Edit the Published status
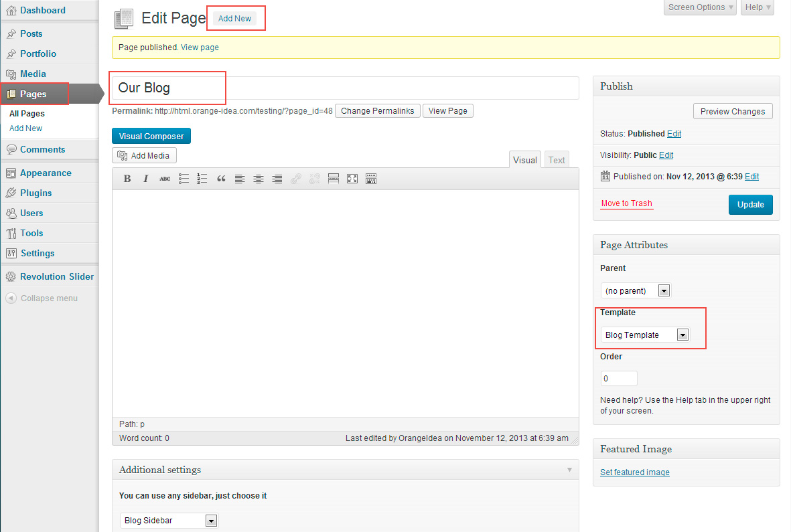791x532 pixels. click(x=674, y=134)
